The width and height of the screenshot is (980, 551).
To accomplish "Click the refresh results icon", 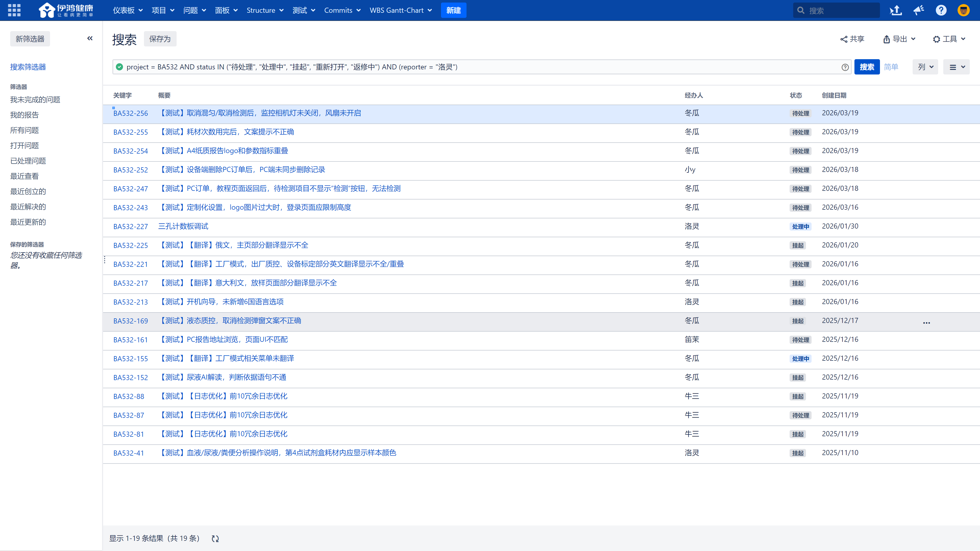I will [215, 539].
